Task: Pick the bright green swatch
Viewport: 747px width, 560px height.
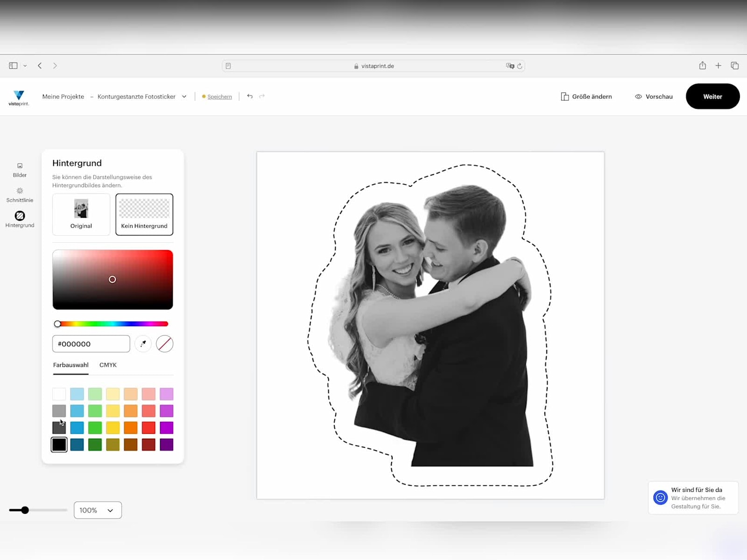Action: pyautogui.click(x=95, y=427)
